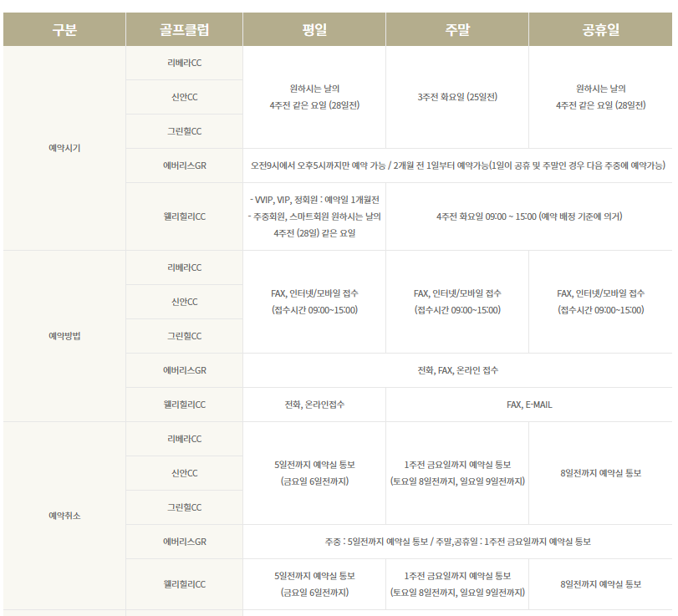
Task: Click 주말 'FAX, 인터넷/모바일 접수' cell
Action: (x=457, y=302)
